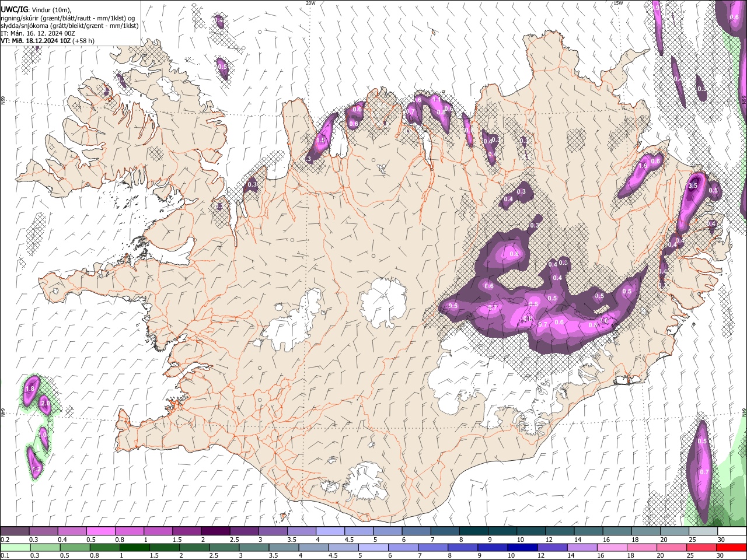Click the '20W' longitude label
Viewport: 747px width, 560px height.
point(310,3)
